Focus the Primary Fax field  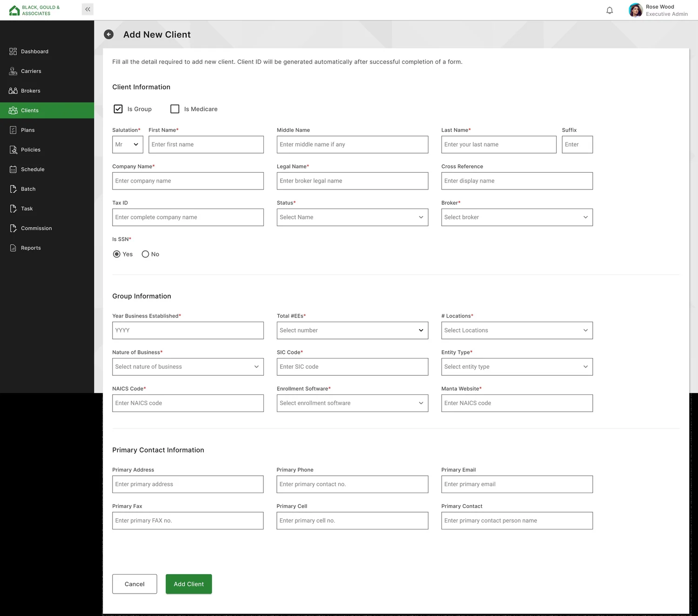click(188, 521)
